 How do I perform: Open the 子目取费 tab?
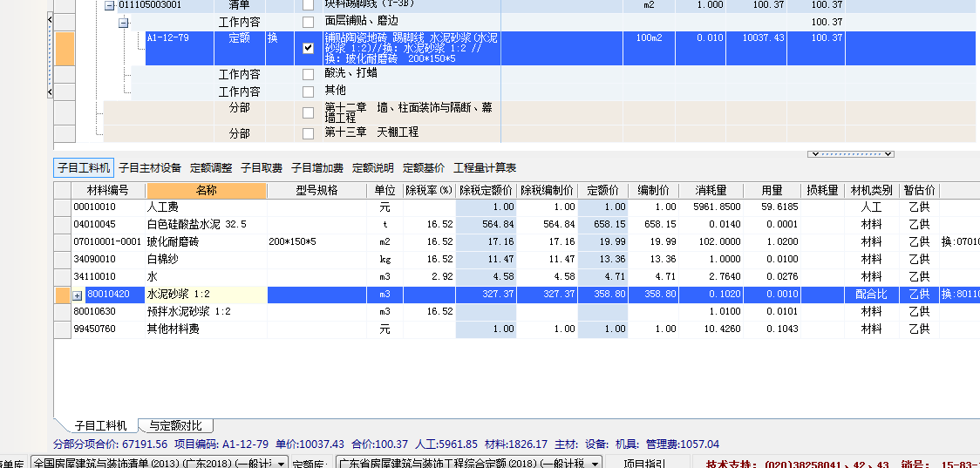pos(262,168)
